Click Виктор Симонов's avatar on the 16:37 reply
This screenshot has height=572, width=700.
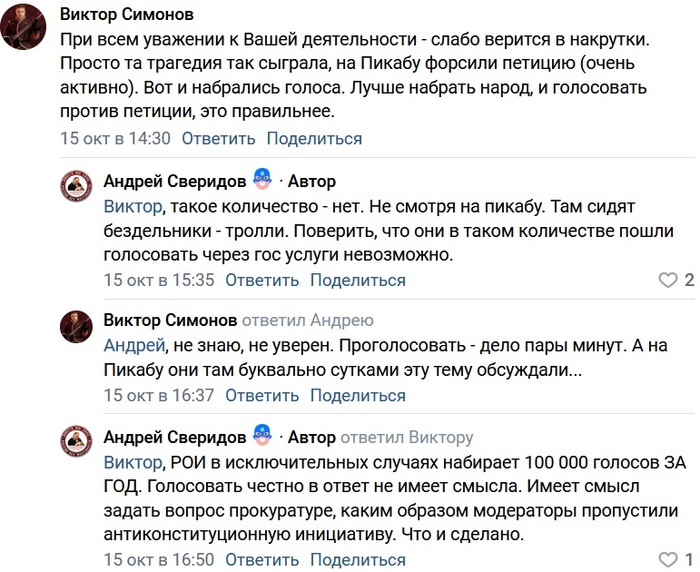pos(76,328)
